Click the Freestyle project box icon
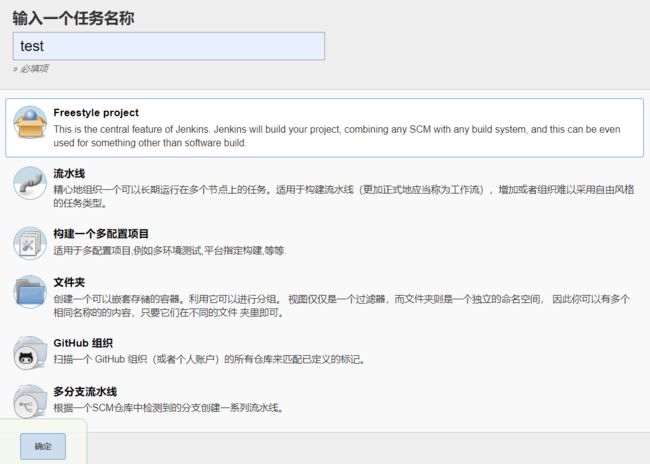The image size is (650, 464). click(x=30, y=122)
